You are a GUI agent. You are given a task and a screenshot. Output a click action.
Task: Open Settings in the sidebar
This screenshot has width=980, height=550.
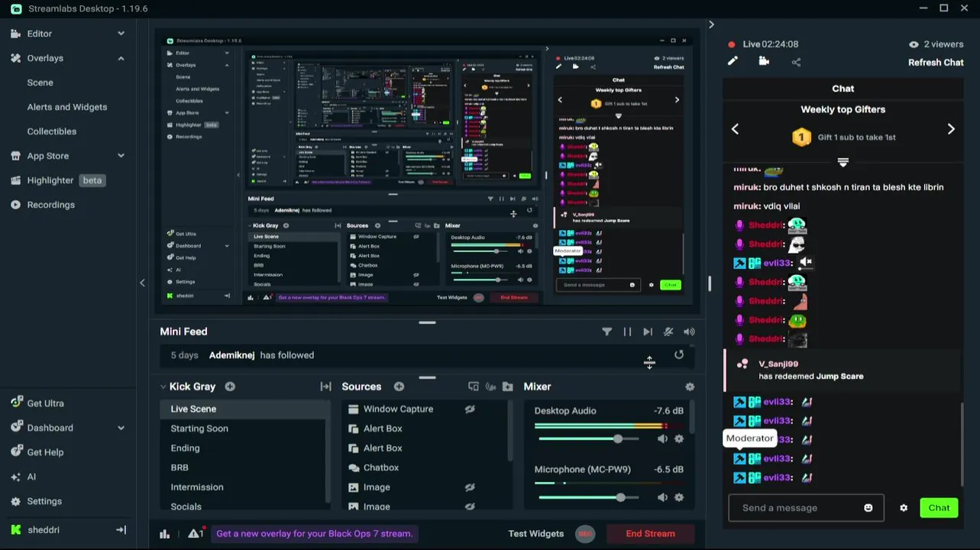tap(44, 501)
